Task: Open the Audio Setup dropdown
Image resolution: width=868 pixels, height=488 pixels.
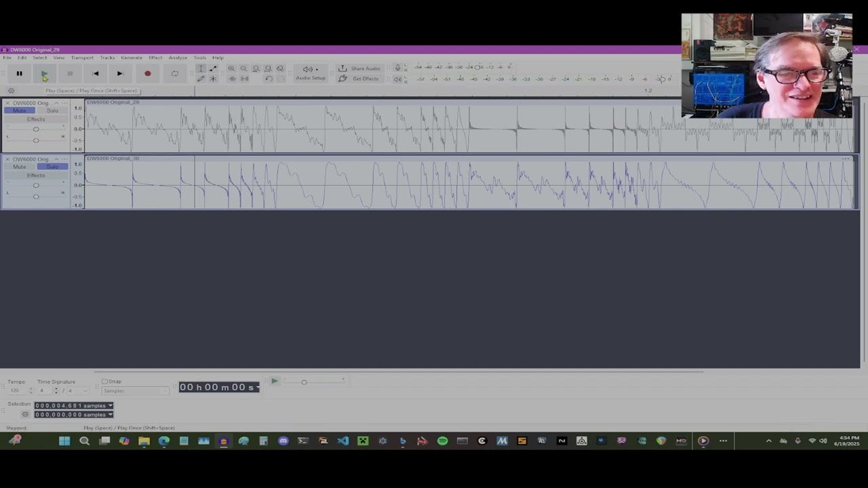Action: tap(311, 73)
